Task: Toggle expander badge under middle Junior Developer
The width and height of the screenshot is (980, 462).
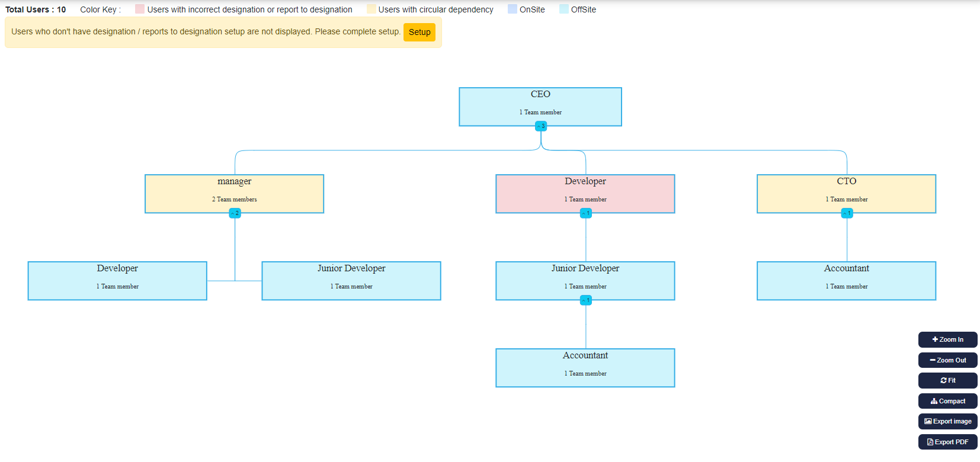Action: [585, 300]
